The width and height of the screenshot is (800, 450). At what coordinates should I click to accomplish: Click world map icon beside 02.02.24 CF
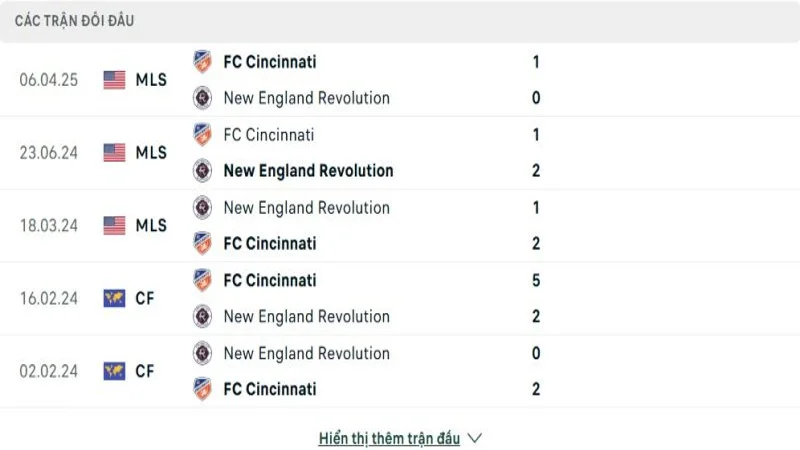point(114,371)
